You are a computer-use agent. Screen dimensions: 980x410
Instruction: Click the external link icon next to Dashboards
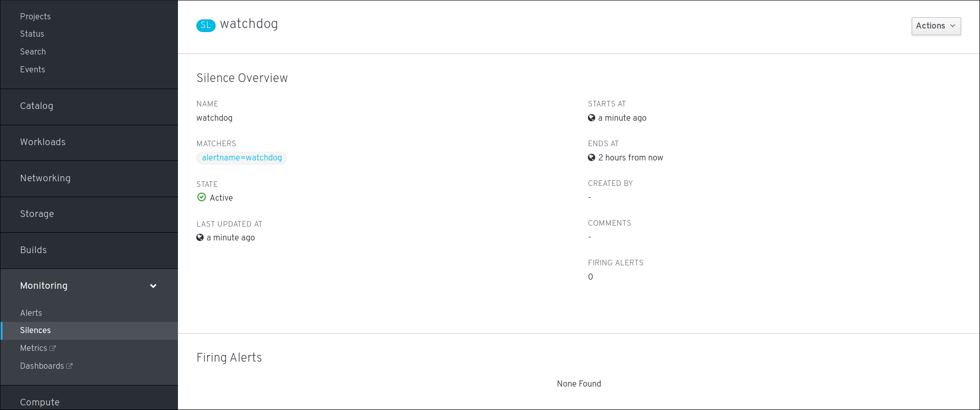(69, 366)
